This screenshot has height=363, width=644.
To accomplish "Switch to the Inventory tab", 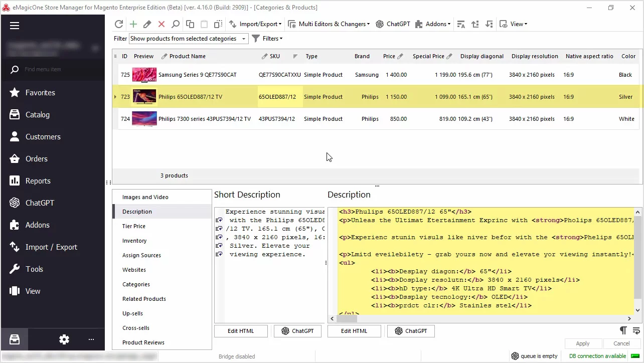I will coord(162,241).
